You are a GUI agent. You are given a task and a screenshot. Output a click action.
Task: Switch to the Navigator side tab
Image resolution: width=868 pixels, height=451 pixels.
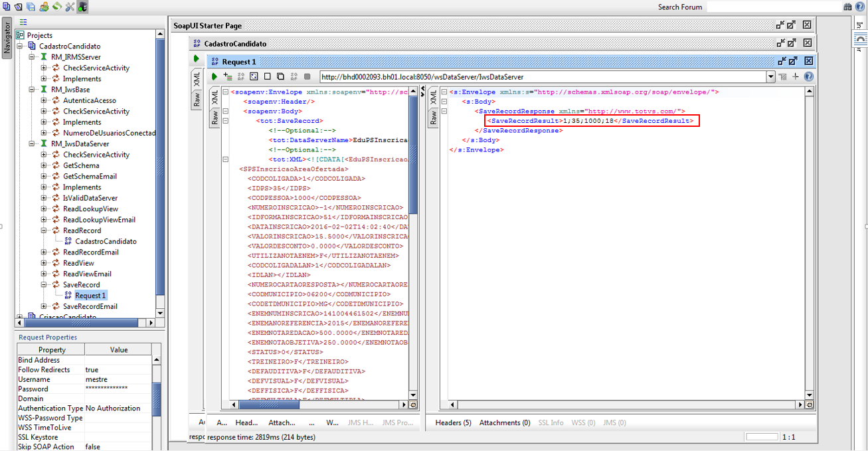coord(7,39)
